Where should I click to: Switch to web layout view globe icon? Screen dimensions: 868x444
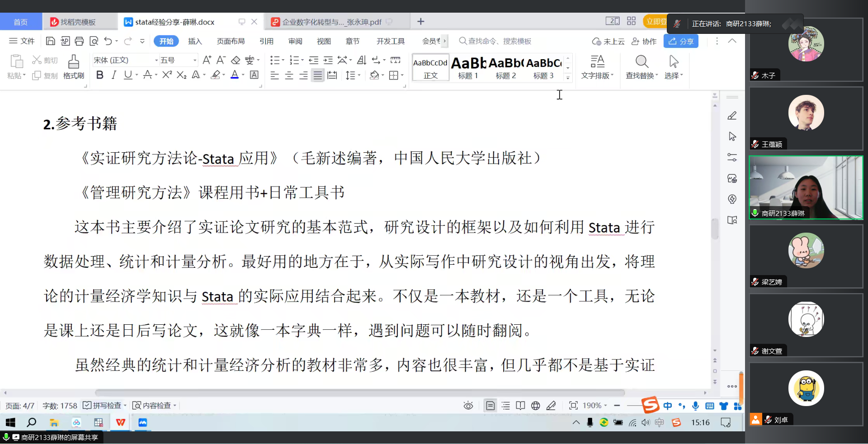coord(535,406)
